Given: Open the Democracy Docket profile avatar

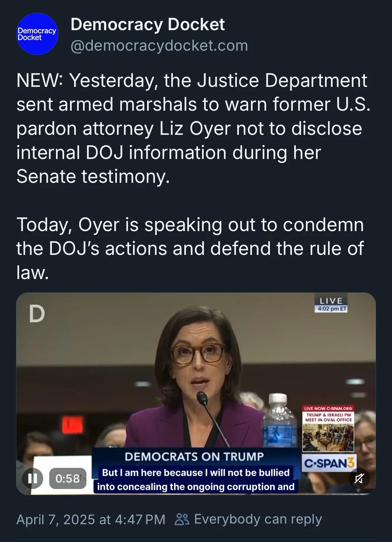Looking at the screenshot, I should tap(37, 34).
